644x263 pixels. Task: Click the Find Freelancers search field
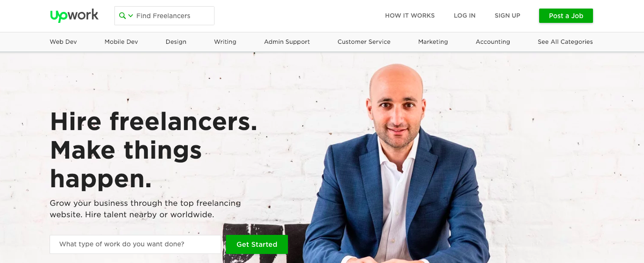(164, 16)
